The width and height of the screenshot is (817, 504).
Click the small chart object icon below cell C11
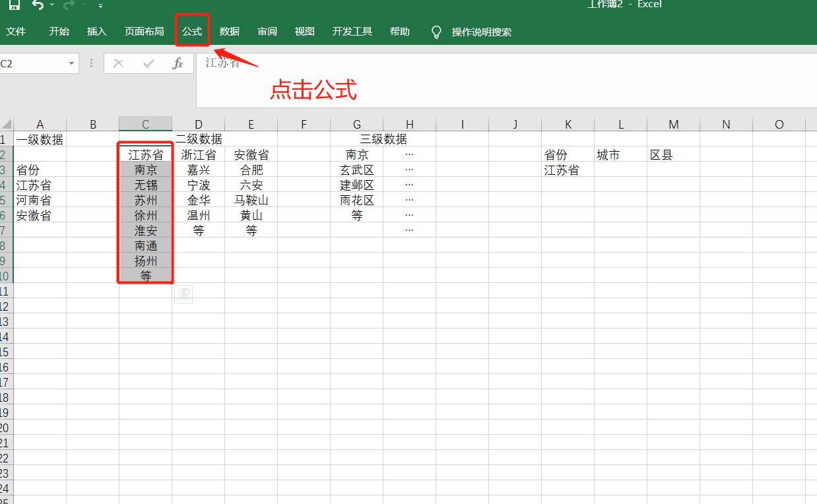click(183, 294)
